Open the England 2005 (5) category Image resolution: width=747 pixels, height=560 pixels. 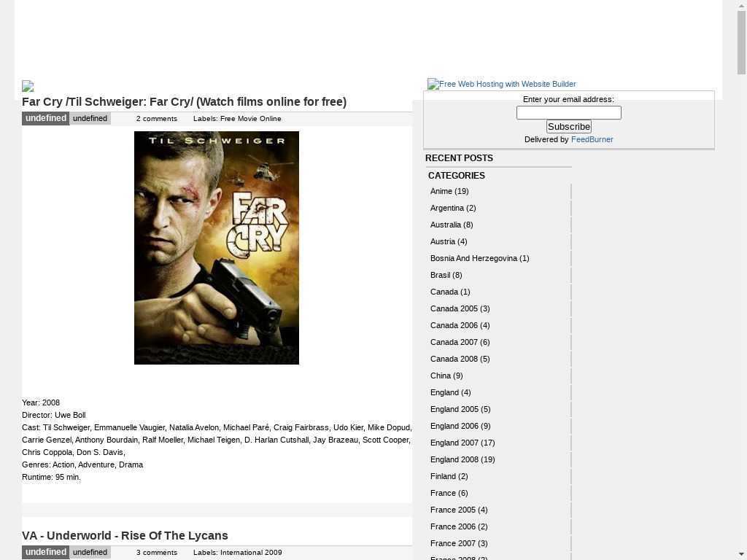tap(460, 409)
